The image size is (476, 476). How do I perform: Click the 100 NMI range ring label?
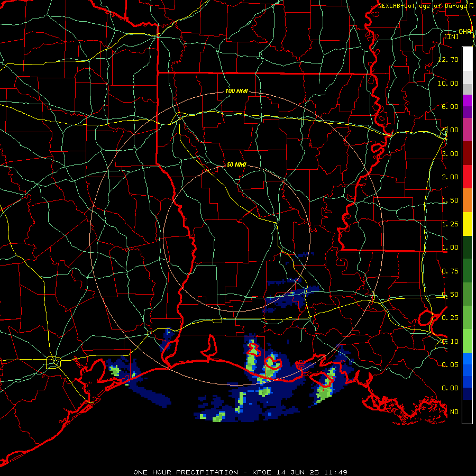click(x=236, y=91)
